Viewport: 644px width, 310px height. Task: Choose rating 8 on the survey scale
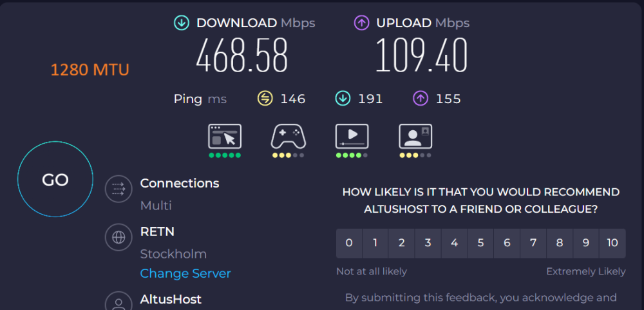pos(560,244)
